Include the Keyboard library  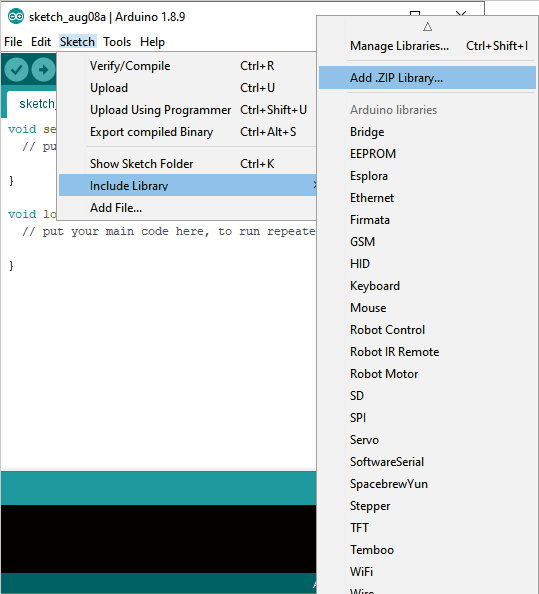pyautogui.click(x=427, y=286)
